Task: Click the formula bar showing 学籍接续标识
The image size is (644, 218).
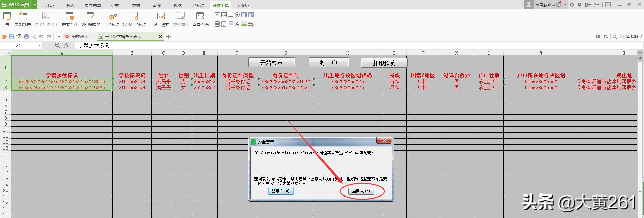Action: (359, 45)
